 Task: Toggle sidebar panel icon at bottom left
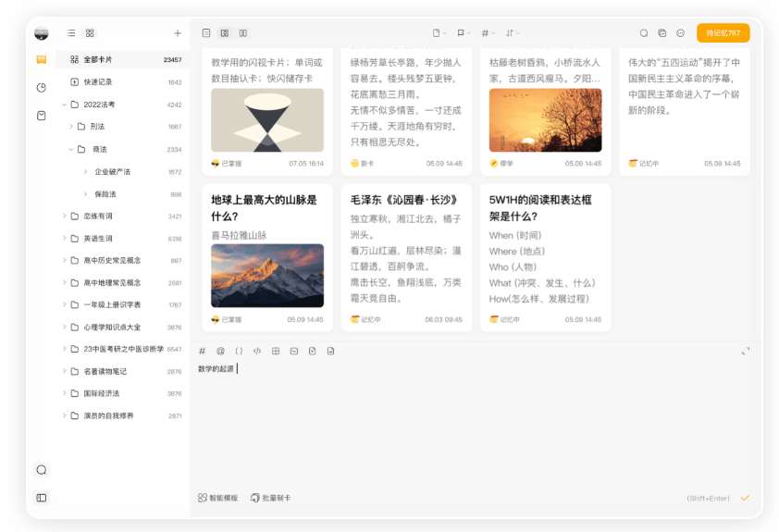pos(42,498)
